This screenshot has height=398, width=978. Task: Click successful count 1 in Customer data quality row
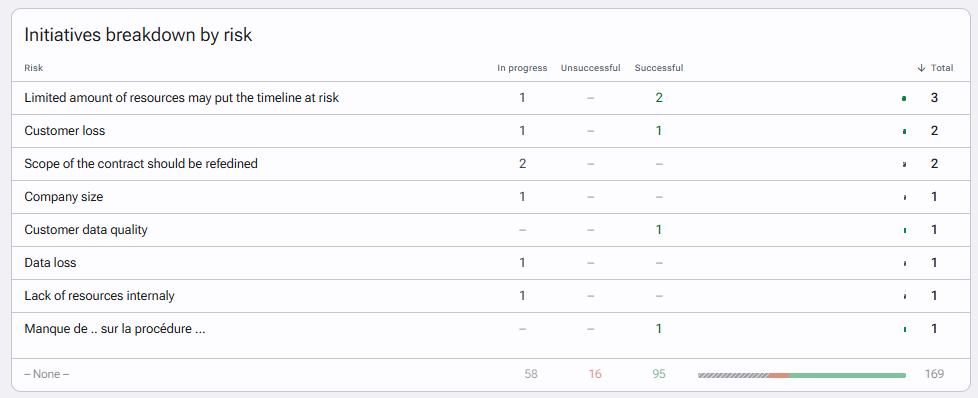(659, 230)
